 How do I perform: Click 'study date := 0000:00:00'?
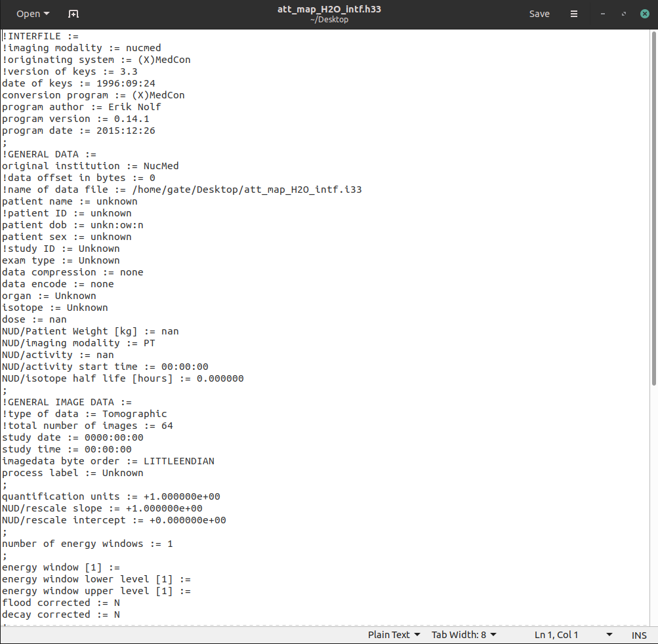73,437
